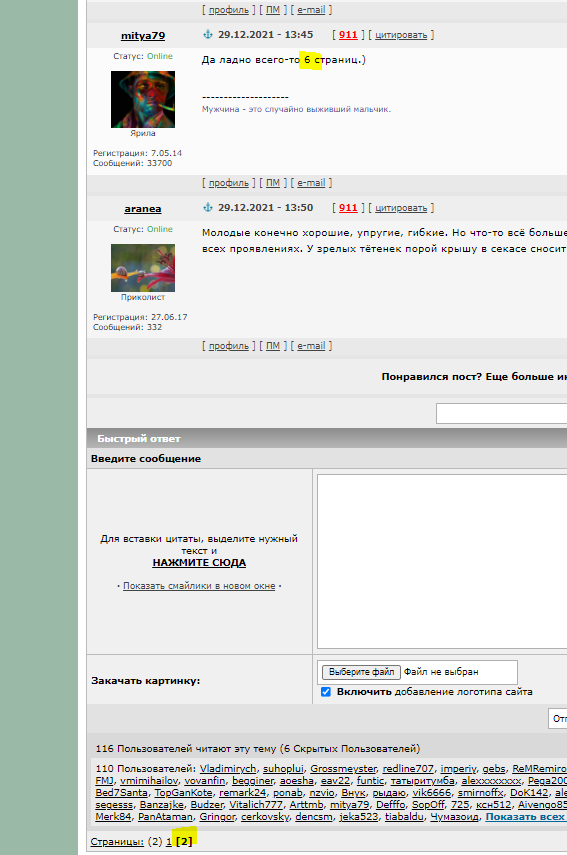This screenshot has width=567, height=855.
Task: Click 'Сообщений: 33700' under mitya79
Action: click(132, 163)
